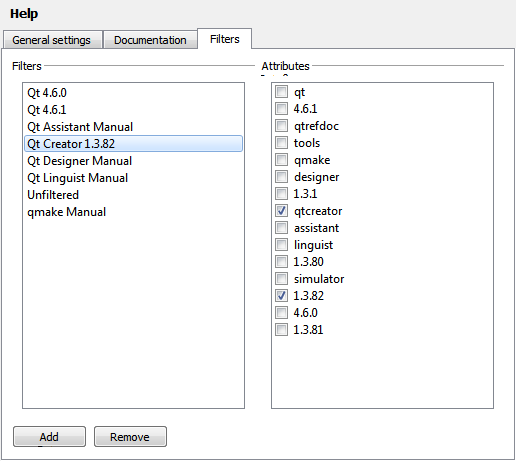Select the Qt 4.6.0 filter

tap(133, 93)
